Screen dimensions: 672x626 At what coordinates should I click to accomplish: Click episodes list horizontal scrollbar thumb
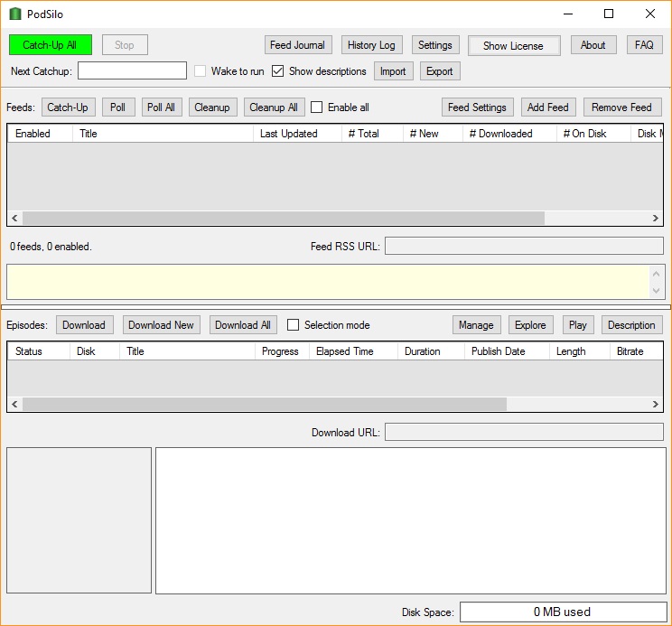[x=265, y=404]
